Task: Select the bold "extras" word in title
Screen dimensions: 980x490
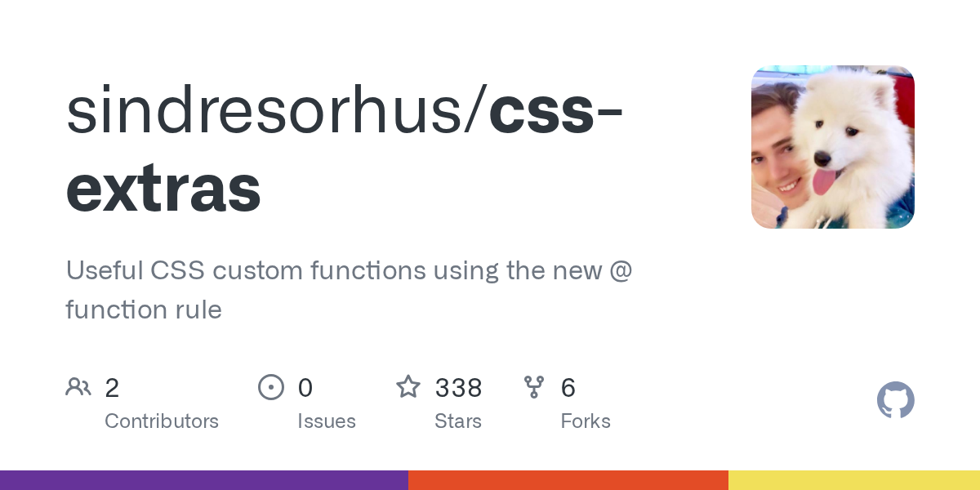Action: [163, 188]
